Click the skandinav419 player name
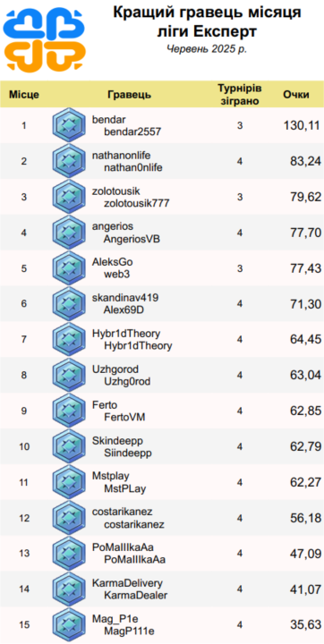 pyautogui.click(x=125, y=297)
